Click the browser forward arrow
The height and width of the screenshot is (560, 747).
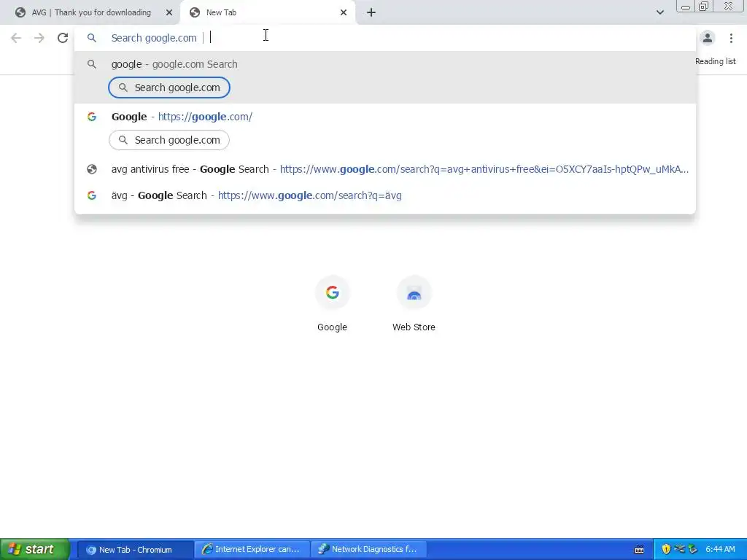(x=39, y=38)
